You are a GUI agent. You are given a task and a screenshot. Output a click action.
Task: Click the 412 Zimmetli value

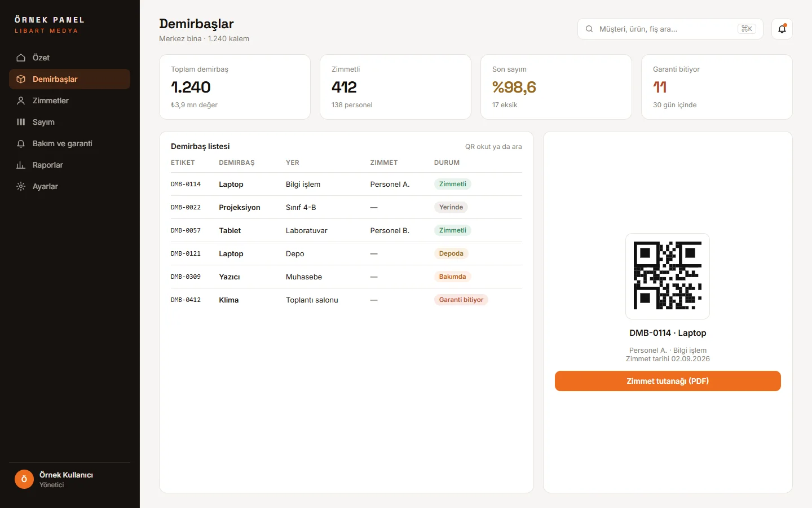(x=344, y=87)
